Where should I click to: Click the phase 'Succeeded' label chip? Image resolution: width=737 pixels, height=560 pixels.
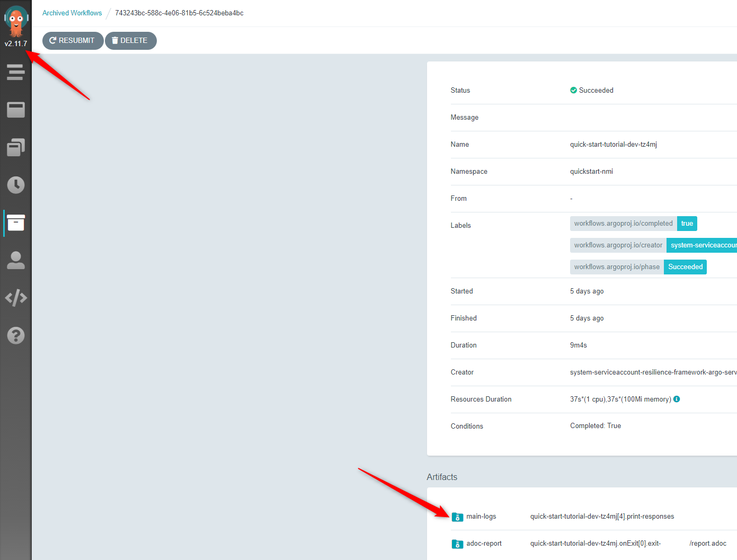pyautogui.click(x=685, y=266)
